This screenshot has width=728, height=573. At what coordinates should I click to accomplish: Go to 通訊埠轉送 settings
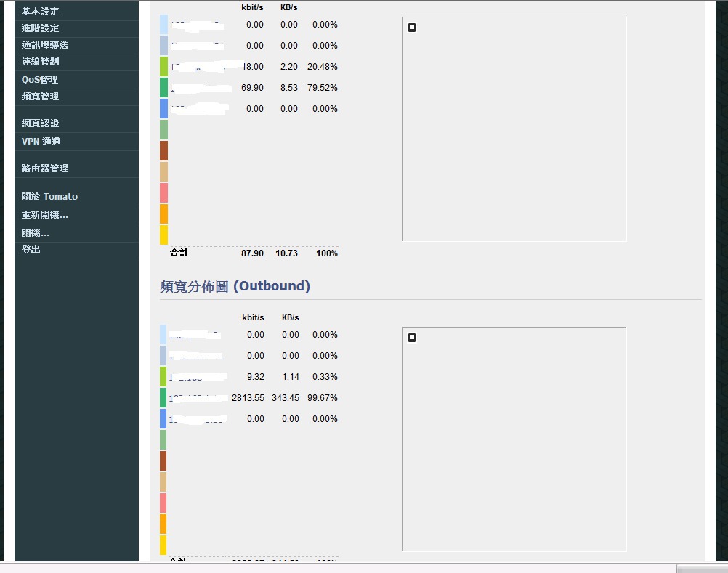click(x=44, y=44)
